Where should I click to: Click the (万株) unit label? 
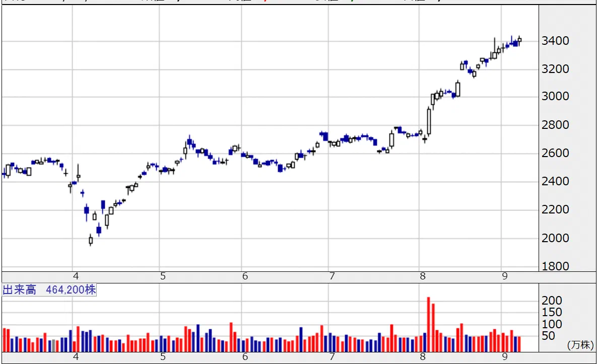tap(580, 345)
